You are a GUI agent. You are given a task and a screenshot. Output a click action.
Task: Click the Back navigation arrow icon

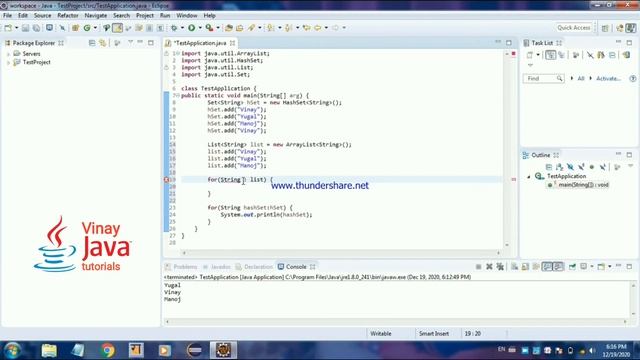tap(318, 28)
